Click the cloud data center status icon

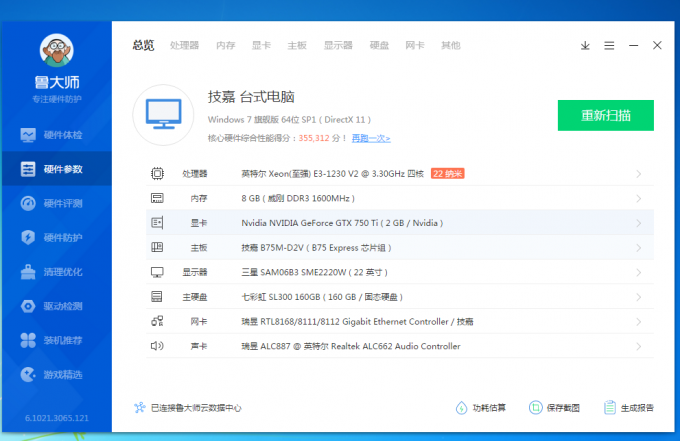(x=140, y=408)
